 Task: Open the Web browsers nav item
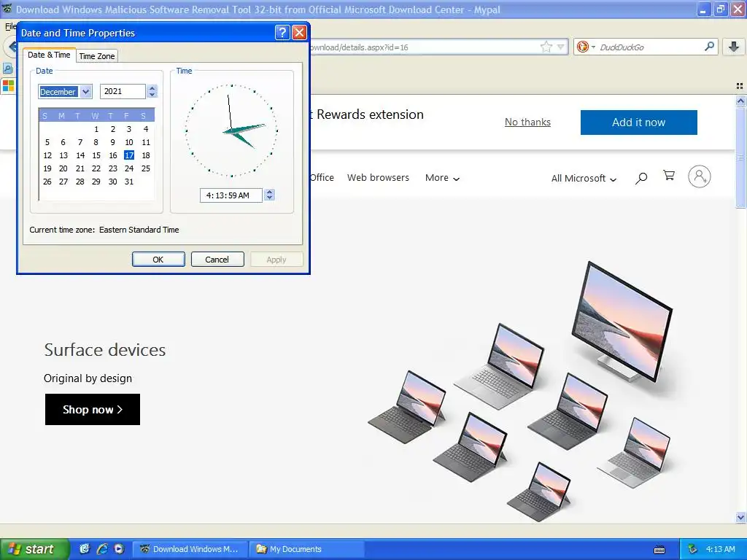tap(378, 178)
